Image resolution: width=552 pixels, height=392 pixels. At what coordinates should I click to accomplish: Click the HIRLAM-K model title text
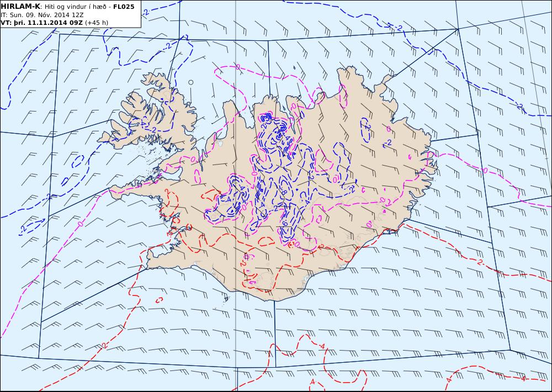point(20,7)
